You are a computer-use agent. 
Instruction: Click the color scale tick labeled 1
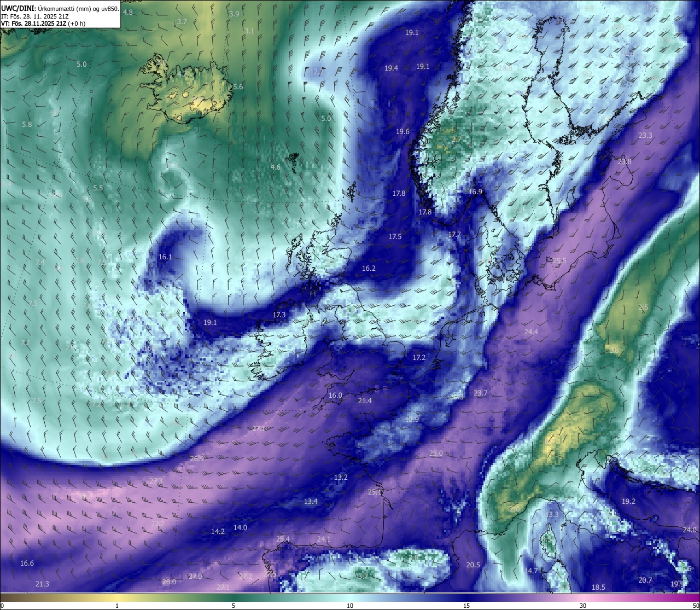[x=117, y=606]
